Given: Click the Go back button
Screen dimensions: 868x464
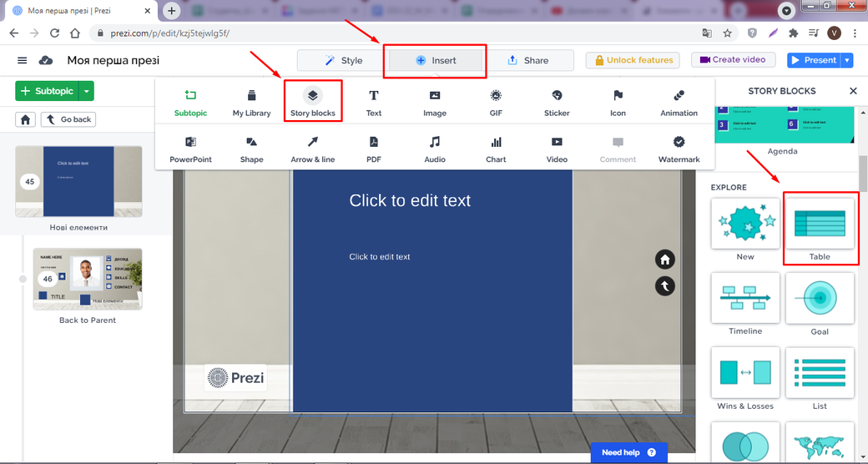Looking at the screenshot, I should pos(68,119).
